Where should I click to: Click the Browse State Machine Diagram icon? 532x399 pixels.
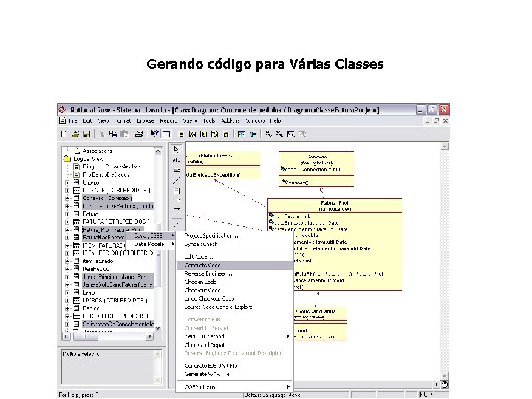(x=215, y=134)
